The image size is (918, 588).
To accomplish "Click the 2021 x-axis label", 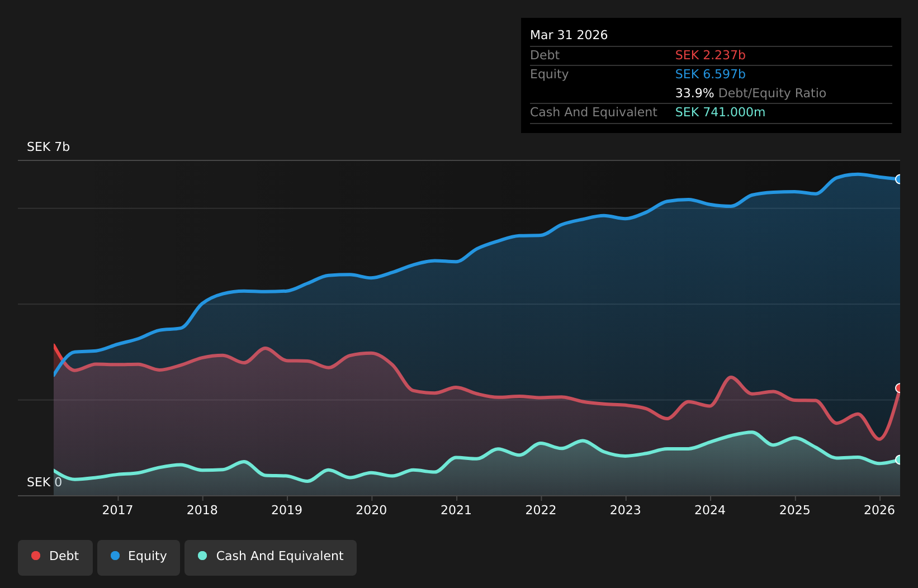I will point(456,510).
